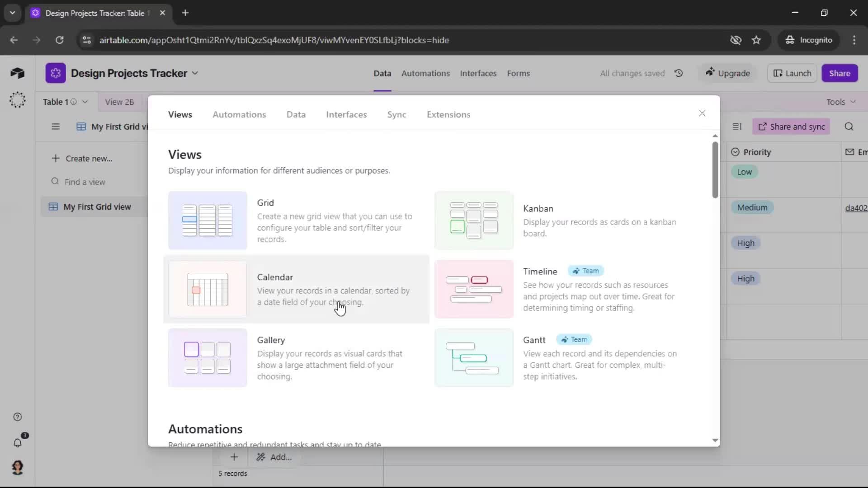Screen dimensions: 868x488
Task: Open the user account avatar
Action: [x=18, y=468]
